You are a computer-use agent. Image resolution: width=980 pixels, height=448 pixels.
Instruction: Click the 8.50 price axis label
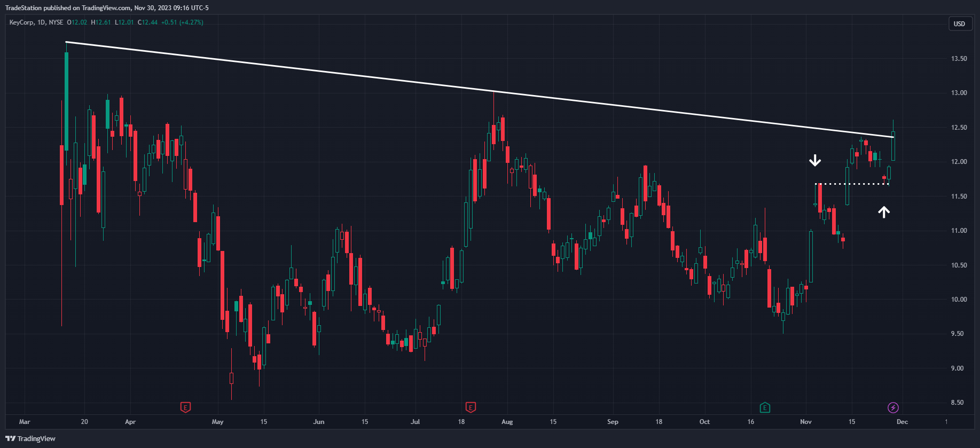pyautogui.click(x=959, y=403)
